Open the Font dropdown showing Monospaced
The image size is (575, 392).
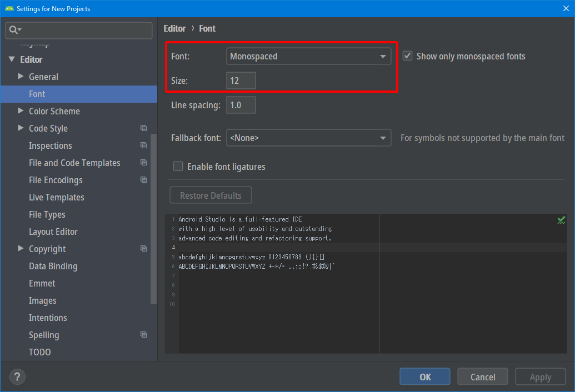[309, 56]
